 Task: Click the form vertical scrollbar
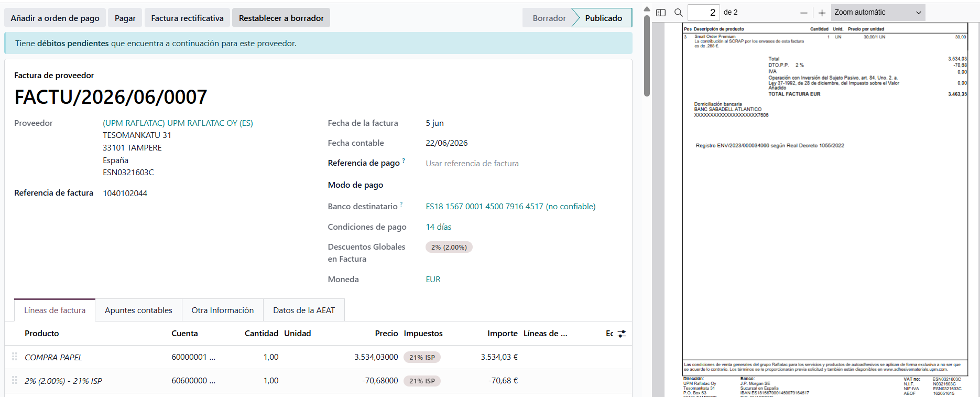(x=647, y=55)
